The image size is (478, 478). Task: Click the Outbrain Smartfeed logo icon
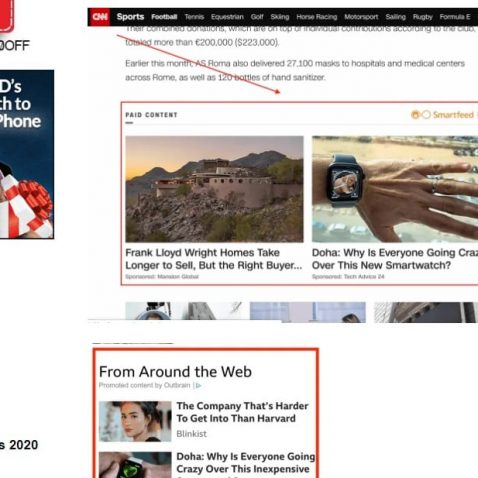[421, 115]
